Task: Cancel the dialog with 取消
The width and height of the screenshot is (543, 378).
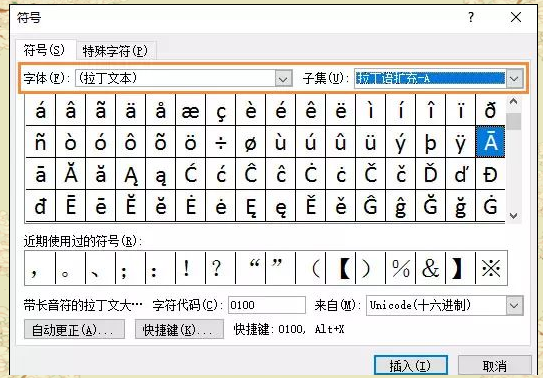Action: pos(495,366)
